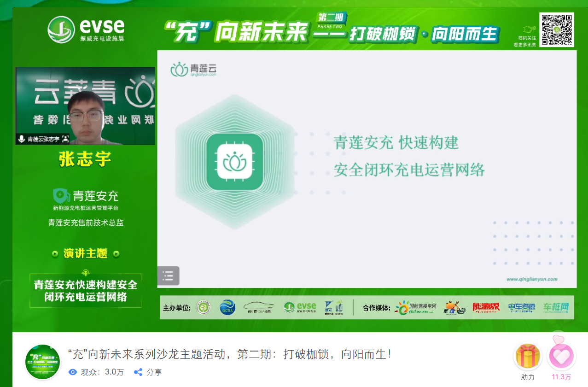
Task: Click the microphone icon on webcam label
Action: point(21,139)
